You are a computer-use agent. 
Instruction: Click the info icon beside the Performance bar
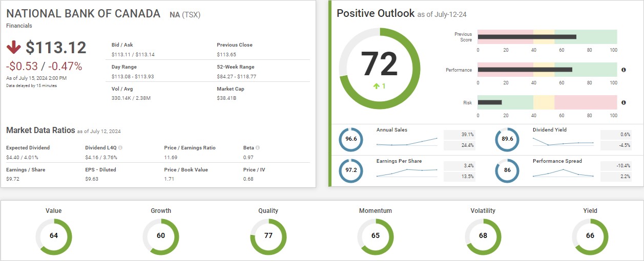pos(624,70)
